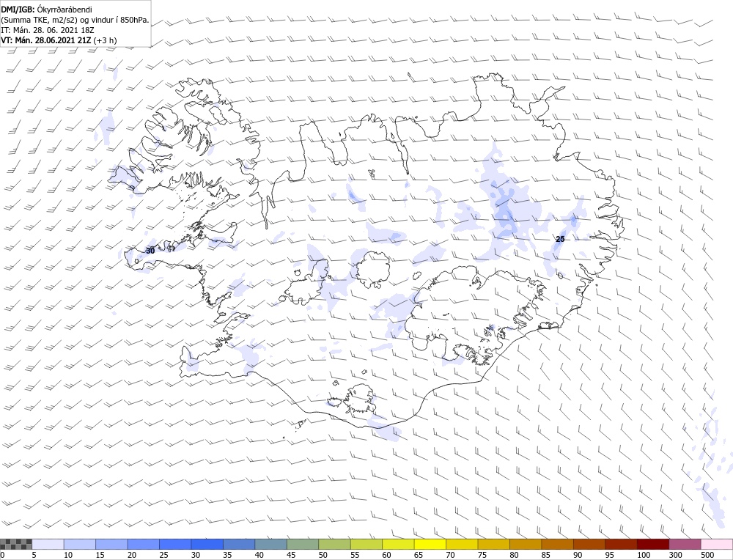Click the 85-90 dark orange legend swatch
Screen dimensions: 733x560
(x=557, y=544)
